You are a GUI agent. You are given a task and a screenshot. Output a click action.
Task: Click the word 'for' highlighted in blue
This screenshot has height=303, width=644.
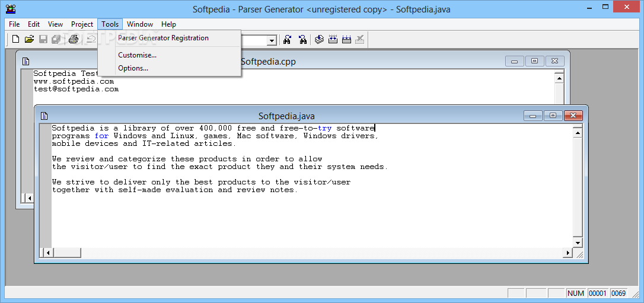pos(102,136)
